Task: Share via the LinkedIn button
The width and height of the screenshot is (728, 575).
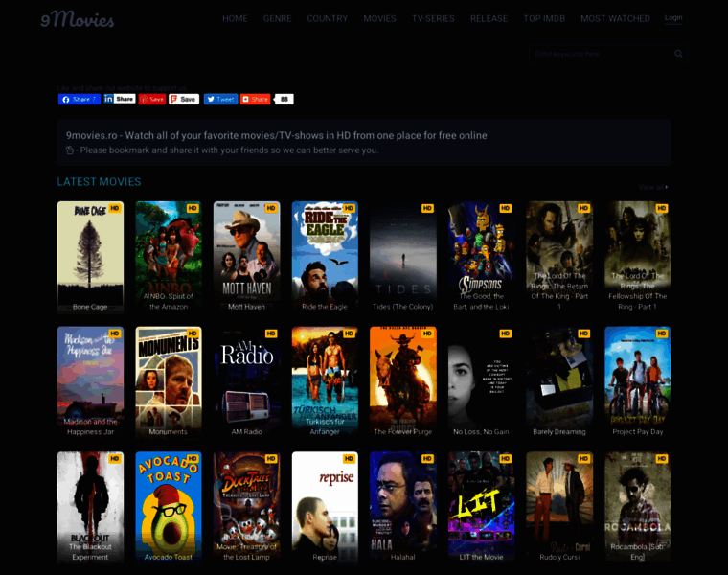Action: point(120,99)
